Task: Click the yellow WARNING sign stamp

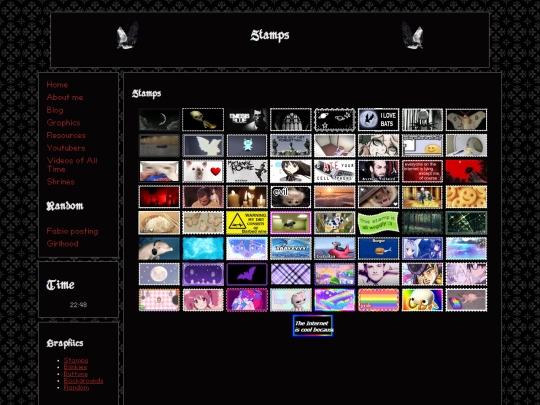Action: [x=247, y=223]
